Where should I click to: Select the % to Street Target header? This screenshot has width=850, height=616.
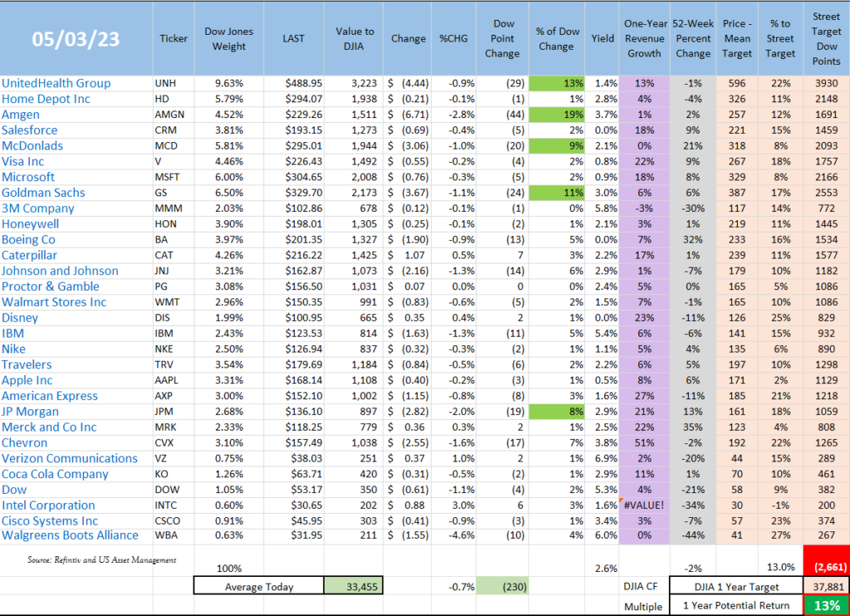(780, 38)
